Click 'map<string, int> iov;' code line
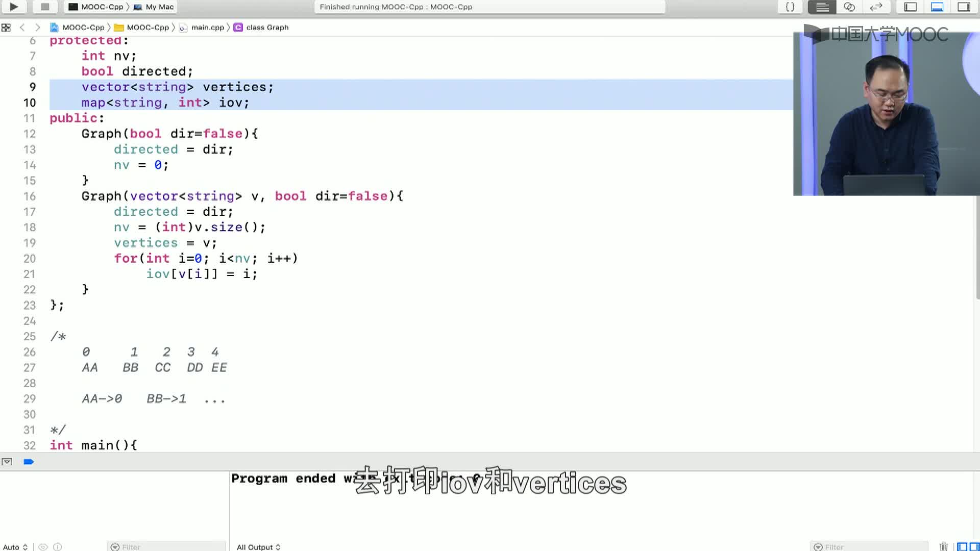This screenshot has height=551, width=980. tap(165, 103)
